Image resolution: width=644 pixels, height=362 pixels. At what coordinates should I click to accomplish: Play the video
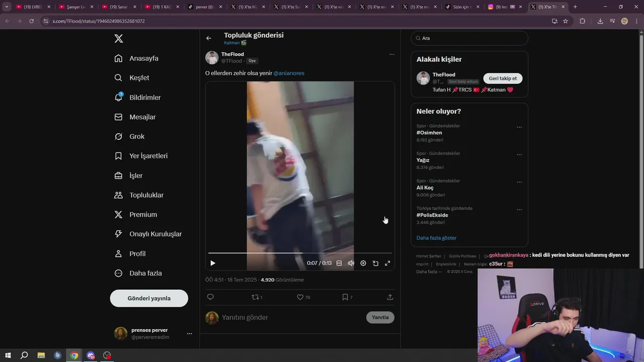tap(213, 263)
